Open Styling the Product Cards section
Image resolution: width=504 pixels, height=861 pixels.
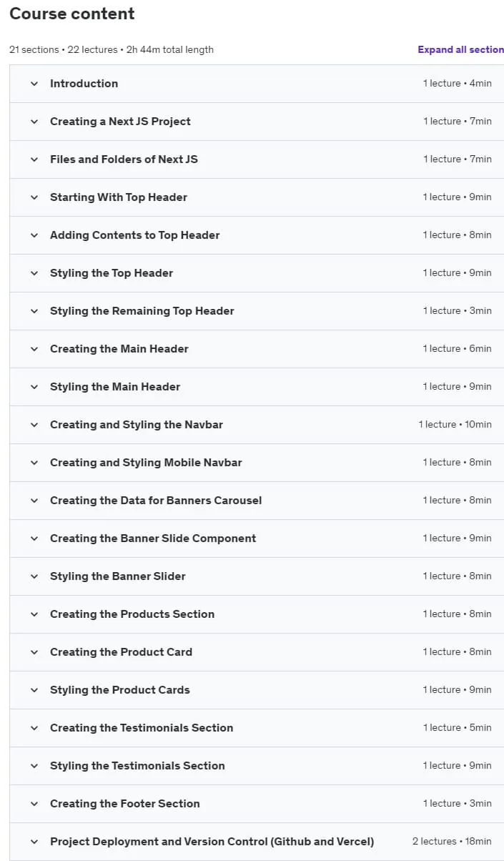(257, 690)
